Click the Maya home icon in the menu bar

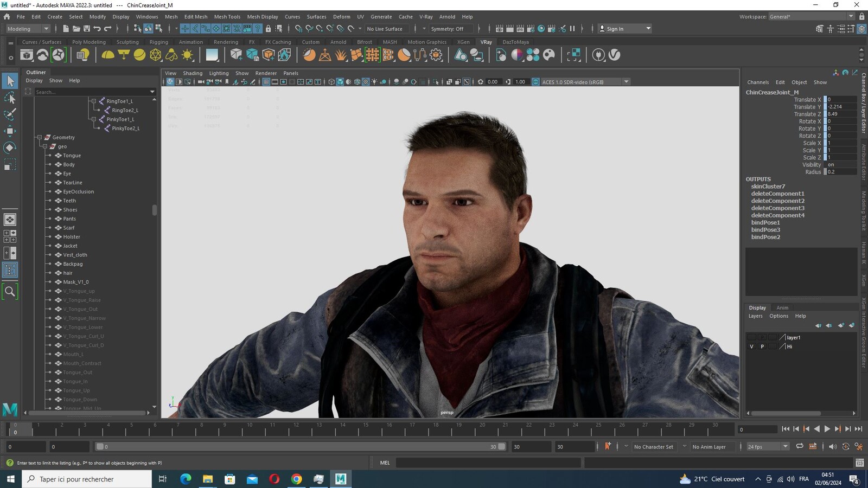click(x=7, y=17)
